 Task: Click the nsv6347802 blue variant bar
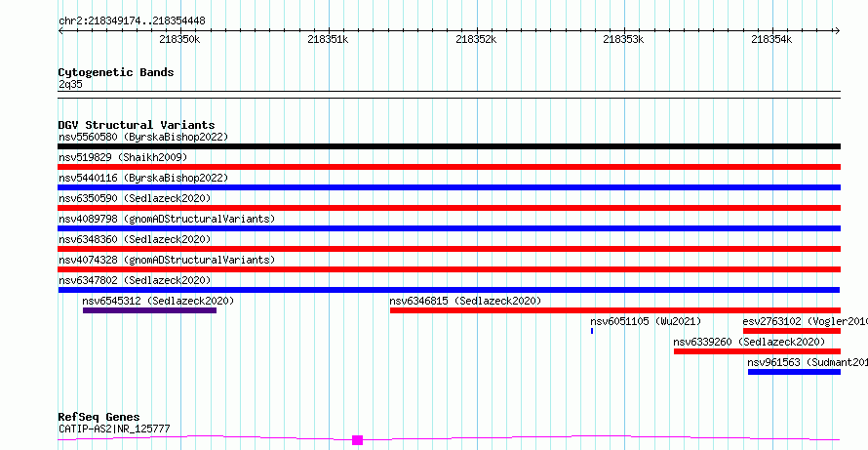pyautogui.click(x=449, y=290)
